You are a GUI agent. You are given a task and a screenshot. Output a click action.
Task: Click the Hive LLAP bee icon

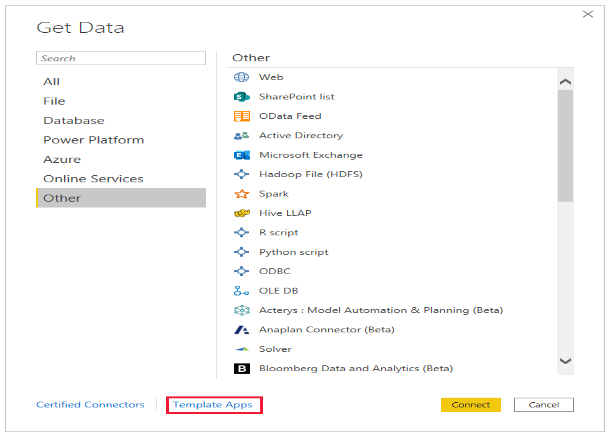[x=241, y=213]
